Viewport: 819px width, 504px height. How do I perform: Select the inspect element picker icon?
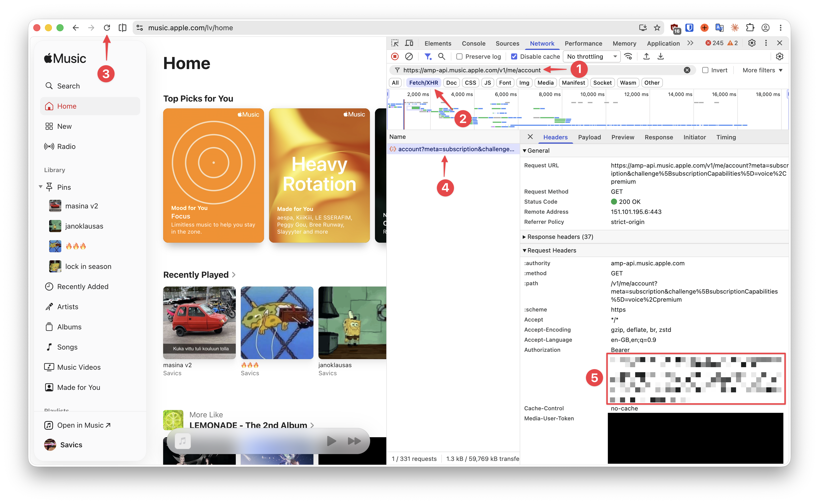click(395, 43)
